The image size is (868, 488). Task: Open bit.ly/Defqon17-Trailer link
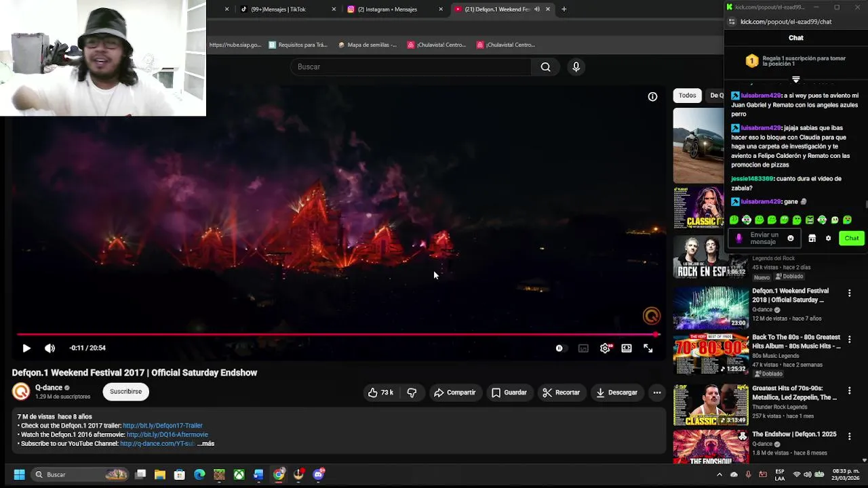point(163,426)
